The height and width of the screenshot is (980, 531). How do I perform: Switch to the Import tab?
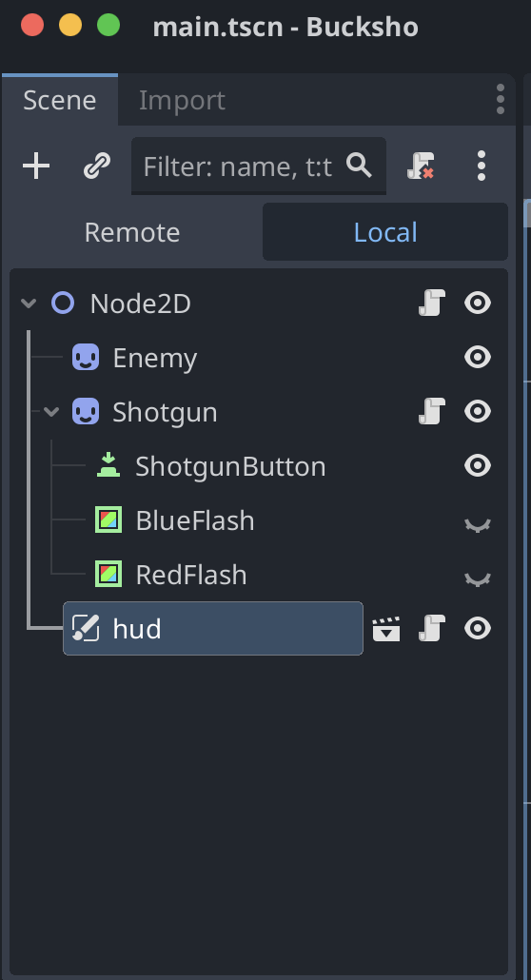coord(182,100)
